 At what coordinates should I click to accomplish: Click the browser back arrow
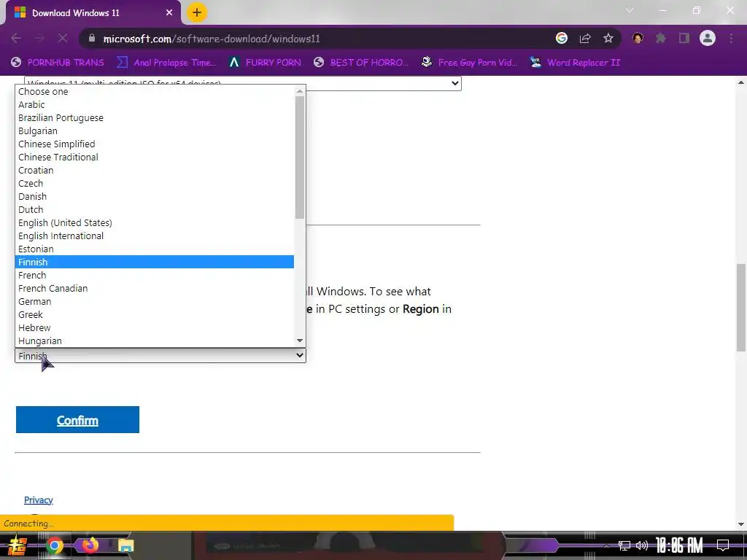coord(16,39)
